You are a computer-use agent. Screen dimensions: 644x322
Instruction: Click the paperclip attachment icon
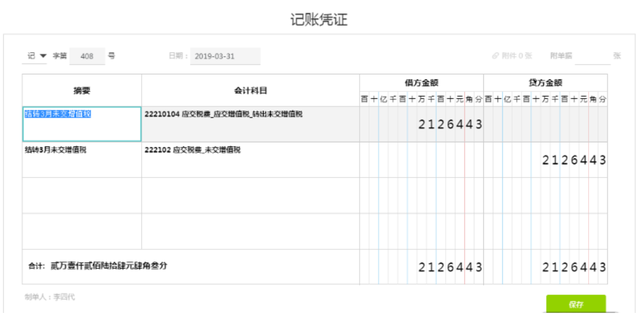click(495, 55)
